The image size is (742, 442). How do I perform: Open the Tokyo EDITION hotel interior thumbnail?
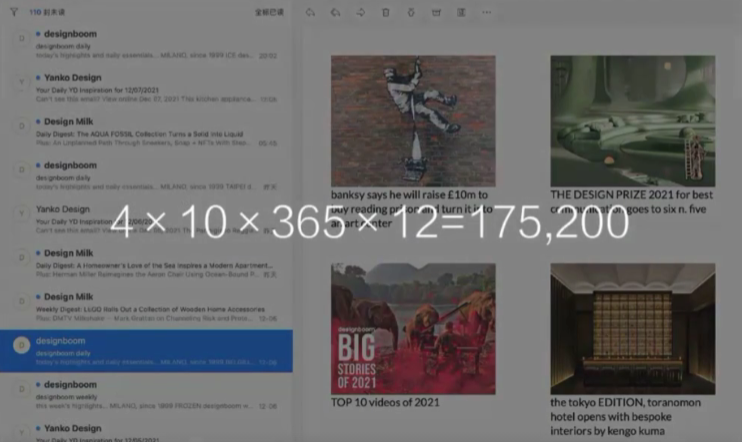pos(633,328)
